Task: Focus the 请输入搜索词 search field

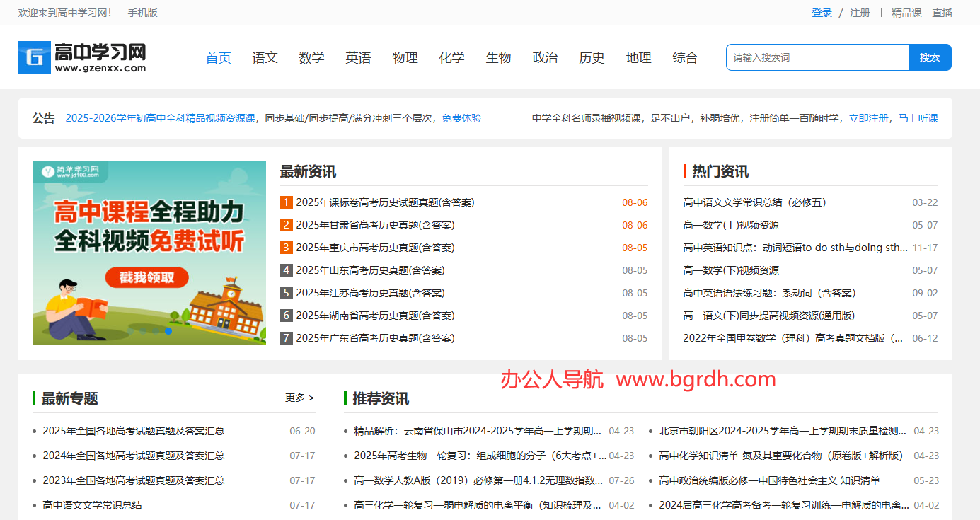Action: coord(817,57)
